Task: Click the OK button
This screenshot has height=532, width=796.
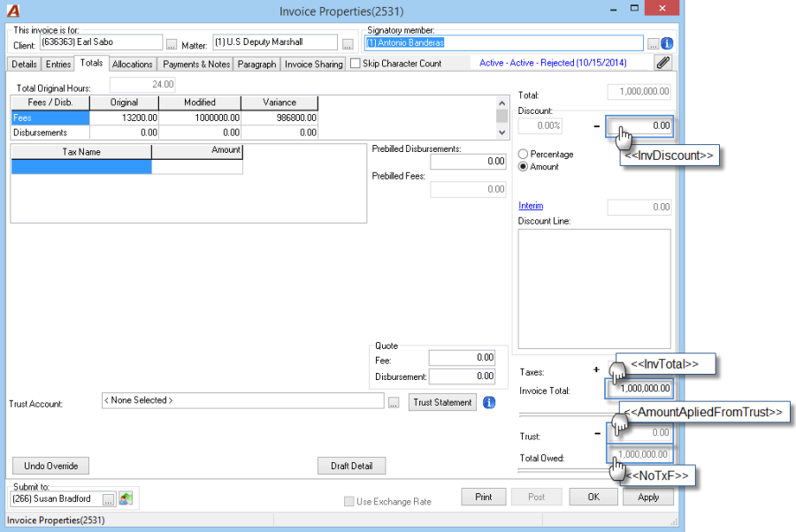Action: coord(593,497)
